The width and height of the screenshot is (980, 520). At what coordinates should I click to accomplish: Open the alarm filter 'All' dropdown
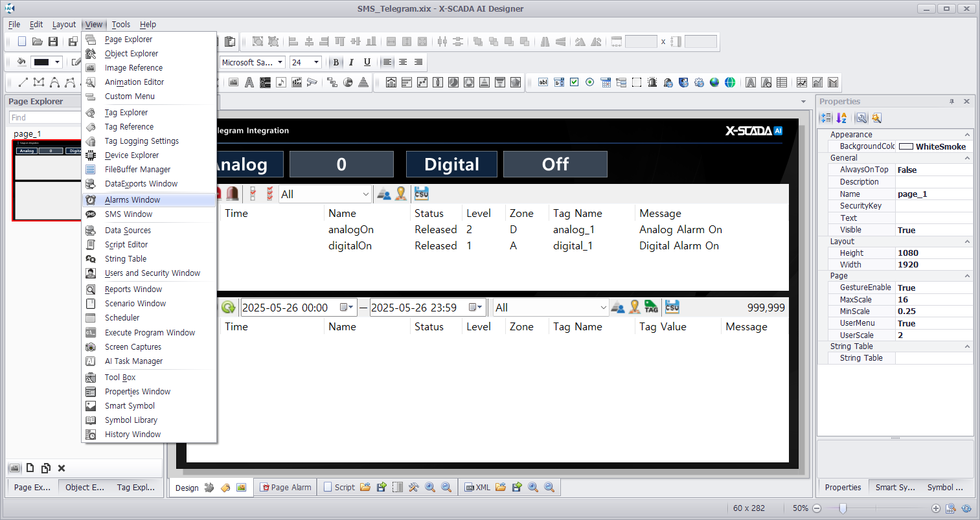365,194
